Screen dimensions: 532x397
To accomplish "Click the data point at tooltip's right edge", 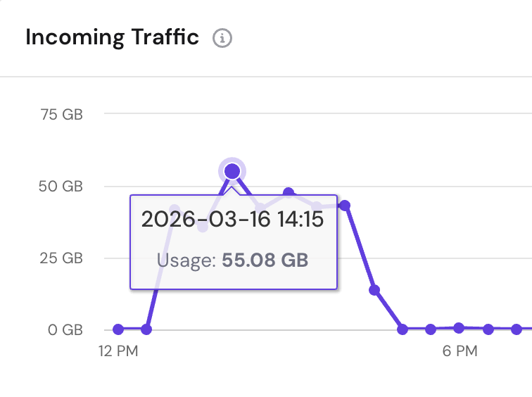I will [345, 206].
